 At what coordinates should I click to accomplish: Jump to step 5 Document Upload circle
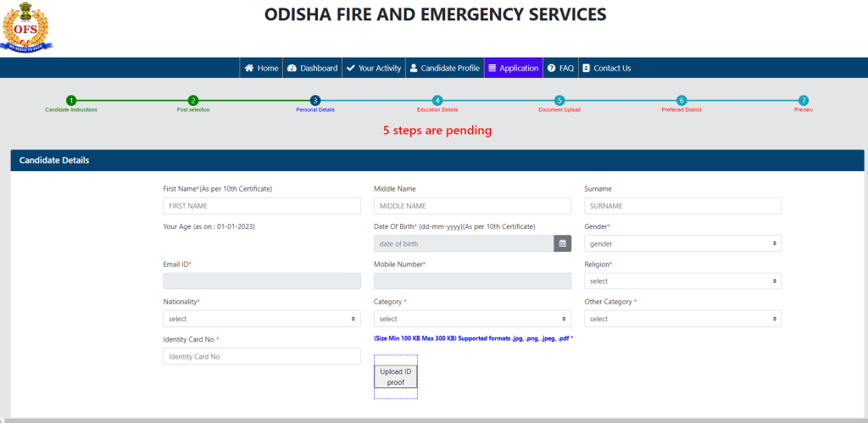(x=559, y=100)
